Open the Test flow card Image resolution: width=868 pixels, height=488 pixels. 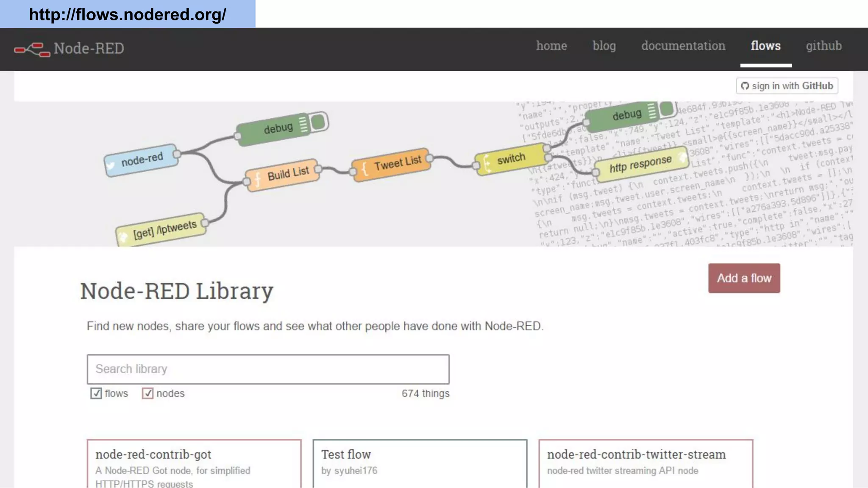click(x=420, y=463)
